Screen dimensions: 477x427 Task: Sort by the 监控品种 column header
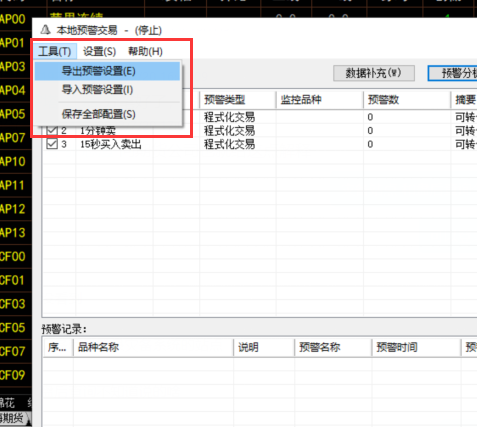[320, 100]
